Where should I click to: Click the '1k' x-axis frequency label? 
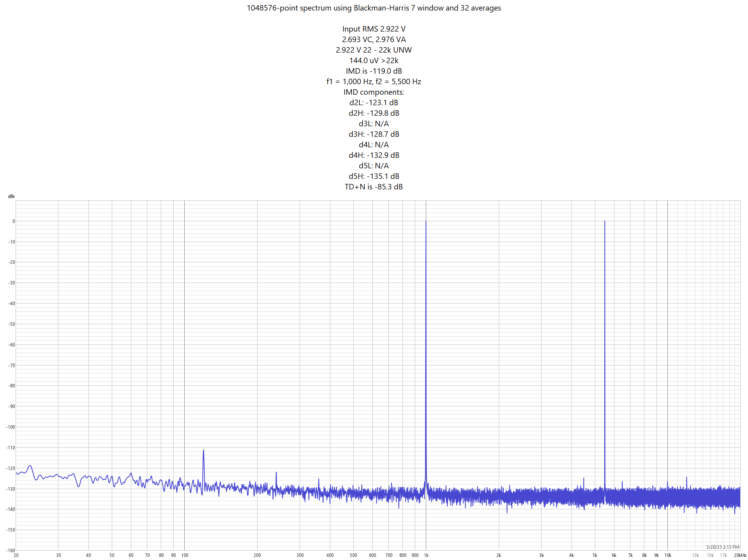(x=426, y=555)
